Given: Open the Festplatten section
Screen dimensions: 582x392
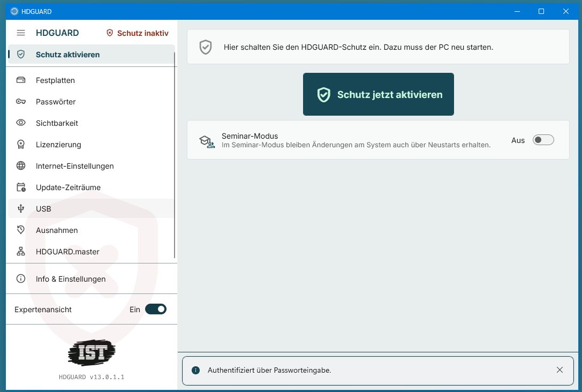Looking at the screenshot, I should [x=92, y=80].
